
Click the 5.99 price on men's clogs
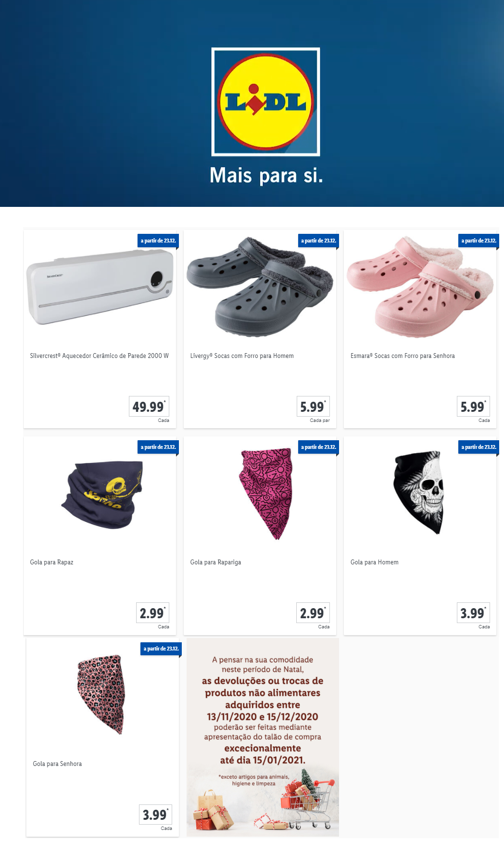click(x=313, y=407)
